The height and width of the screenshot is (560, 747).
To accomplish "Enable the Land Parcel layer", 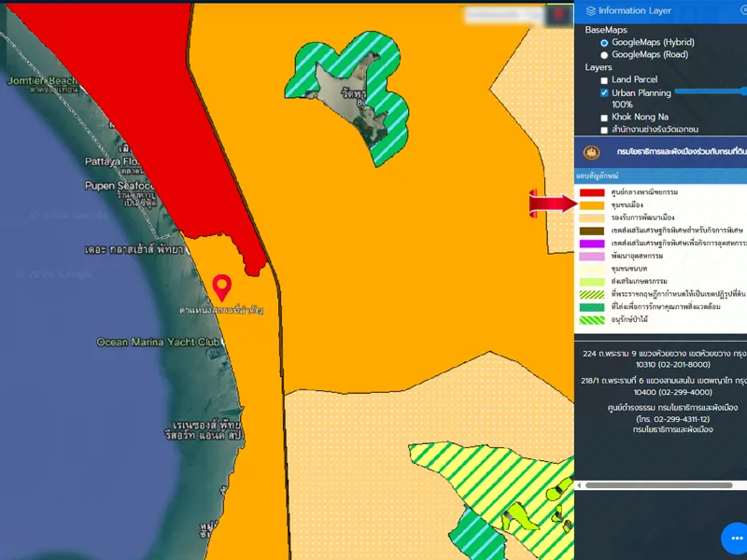I will coord(604,81).
